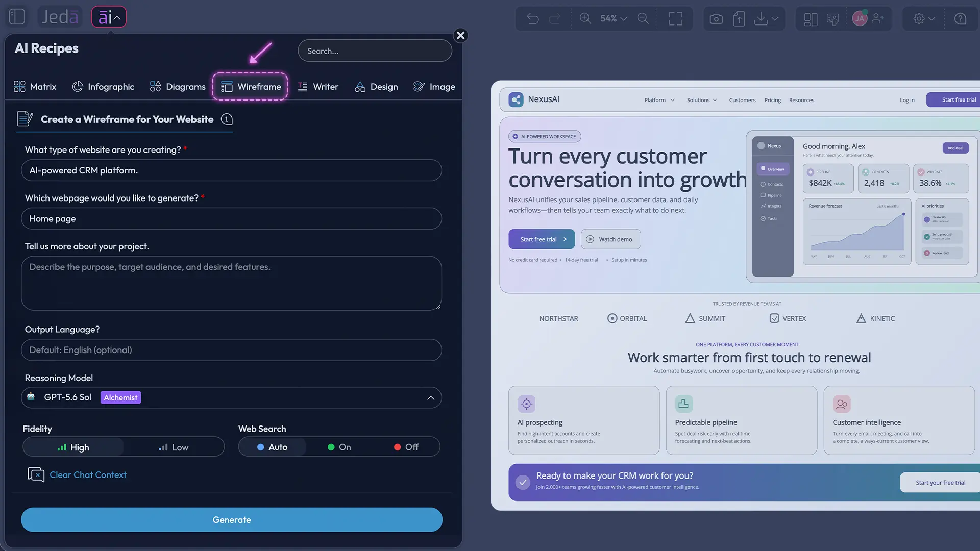The image size is (980, 551).
Task: Click the info icon beside wireframe heading
Action: point(227,119)
